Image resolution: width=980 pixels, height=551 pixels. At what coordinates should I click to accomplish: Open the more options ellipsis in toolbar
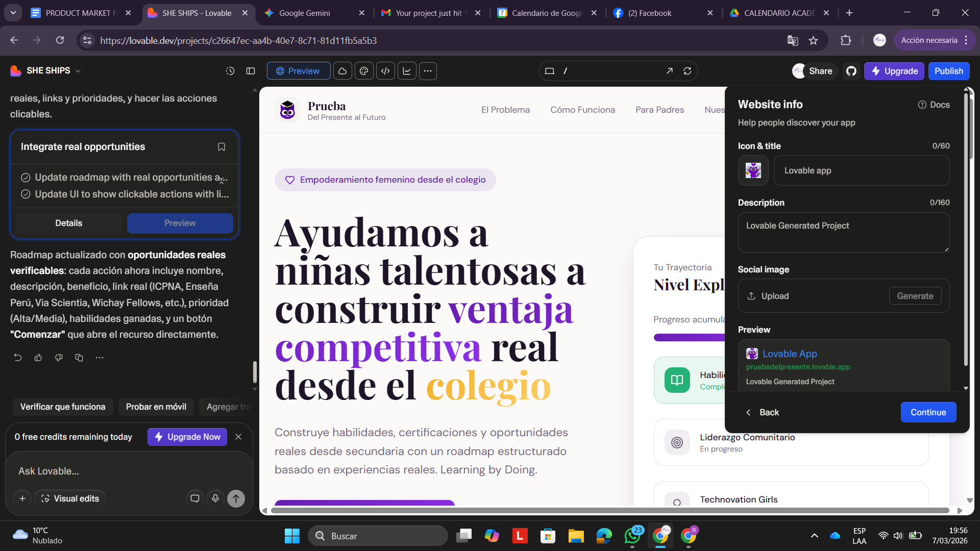point(428,71)
